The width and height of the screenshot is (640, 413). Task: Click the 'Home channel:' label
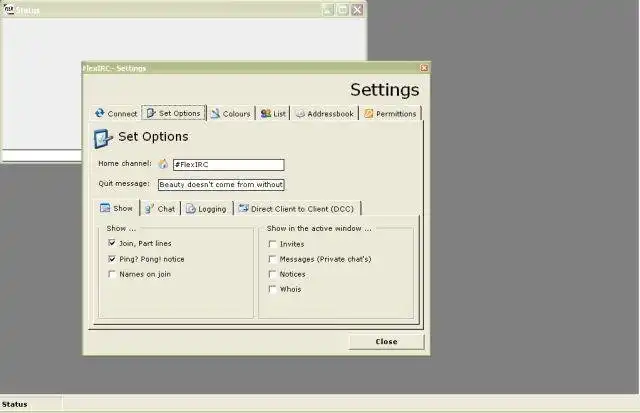(124, 163)
